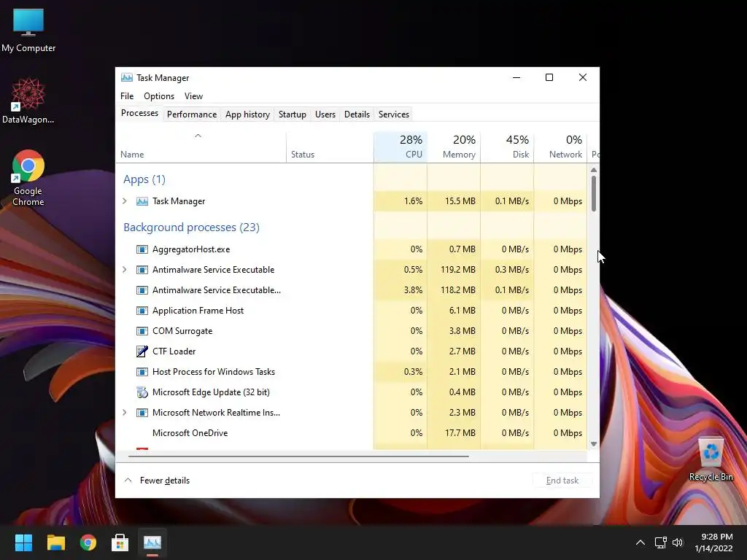
Task: Select the Processes tab
Action: (139, 113)
